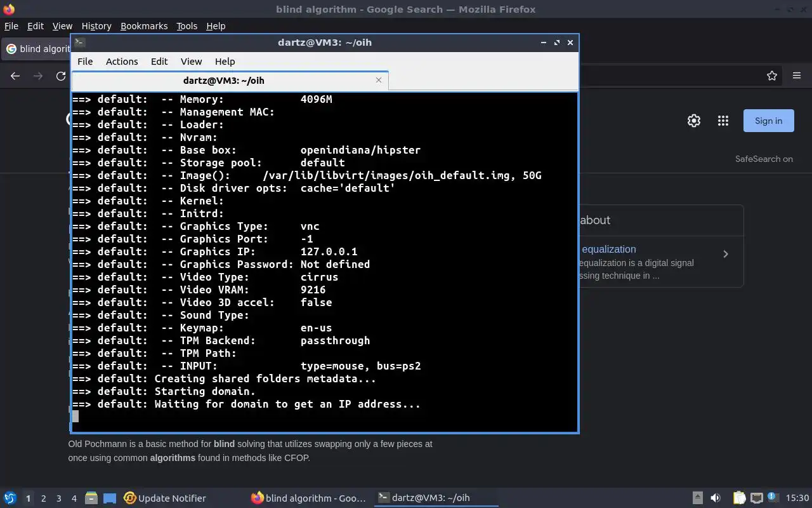
Task: Open the terminal's Edit menu
Action: (x=159, y=62)
